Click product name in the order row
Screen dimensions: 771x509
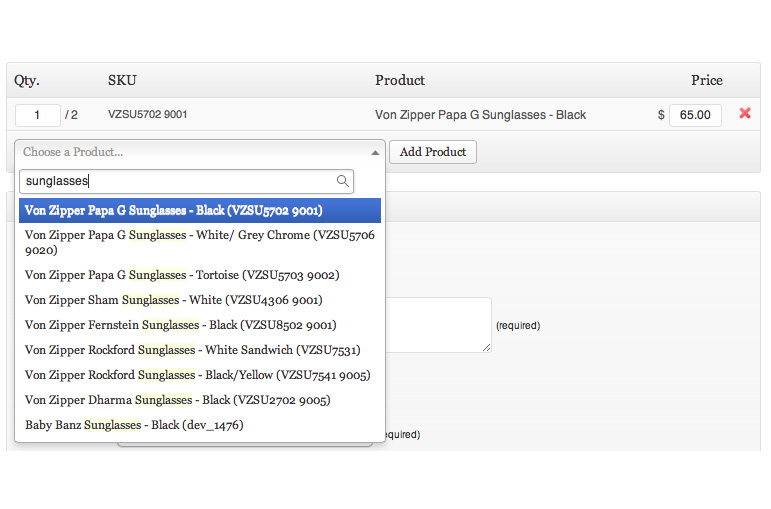click(480, 115)
